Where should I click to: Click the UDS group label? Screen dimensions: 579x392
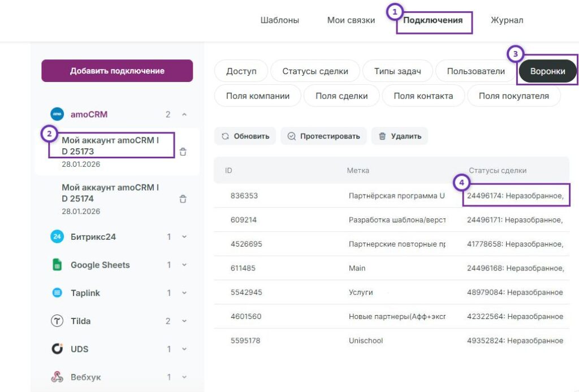coord(79,349)
